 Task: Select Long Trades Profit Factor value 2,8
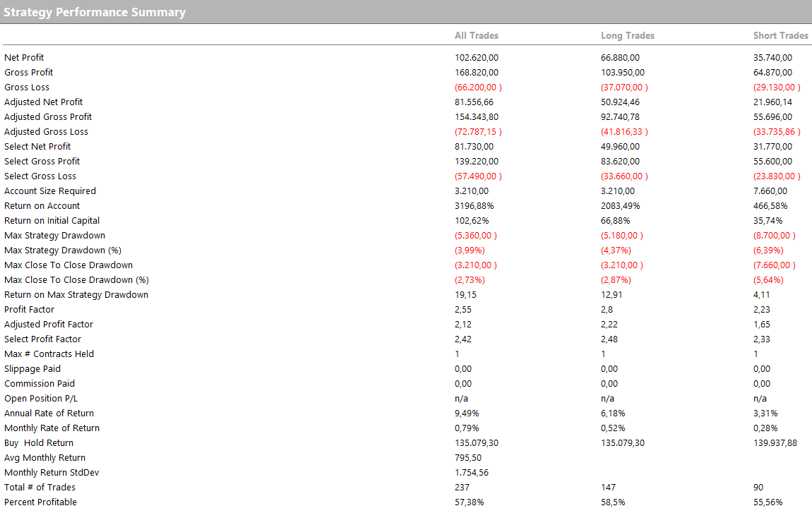(x=607, y=310)
